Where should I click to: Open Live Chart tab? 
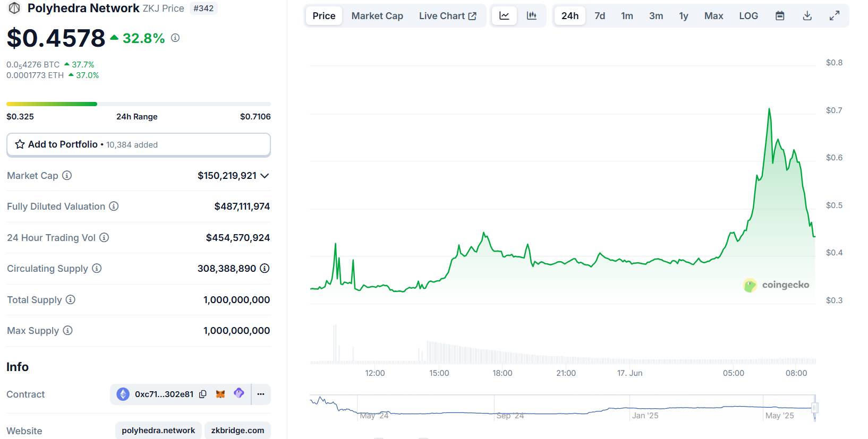[x=447, y=16]
